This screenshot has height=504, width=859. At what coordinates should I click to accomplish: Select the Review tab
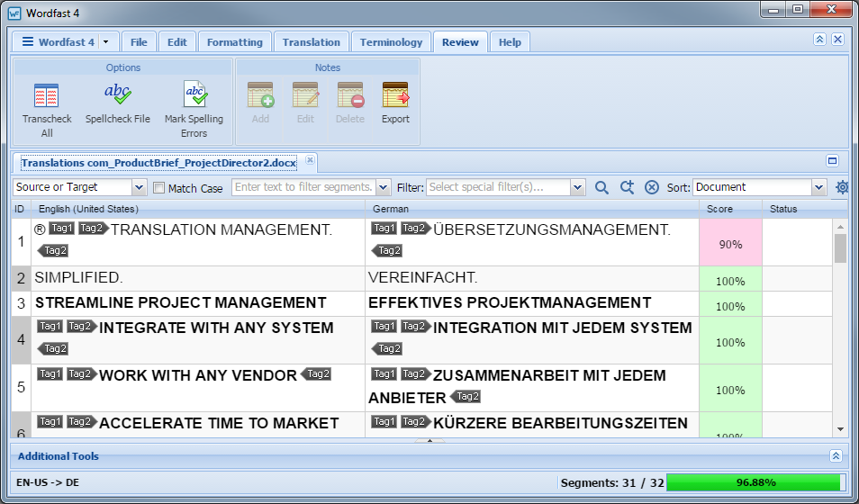click(x=460, y=42)
